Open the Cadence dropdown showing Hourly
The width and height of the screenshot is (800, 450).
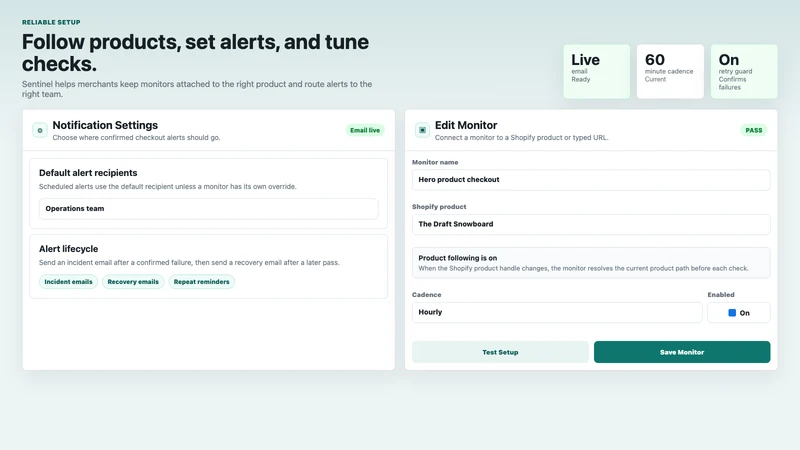pos(557,312)
